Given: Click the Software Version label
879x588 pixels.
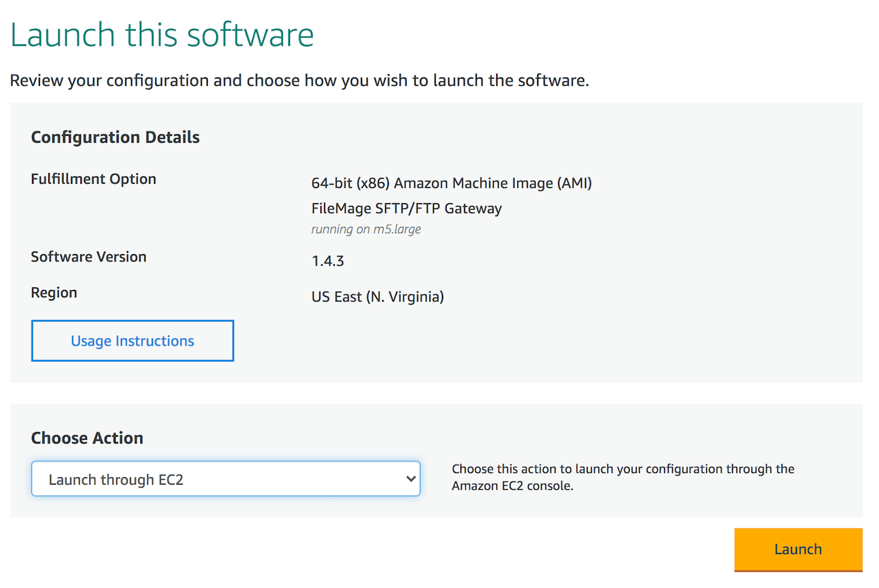Looking at the screenshot, I should [89, 257].
